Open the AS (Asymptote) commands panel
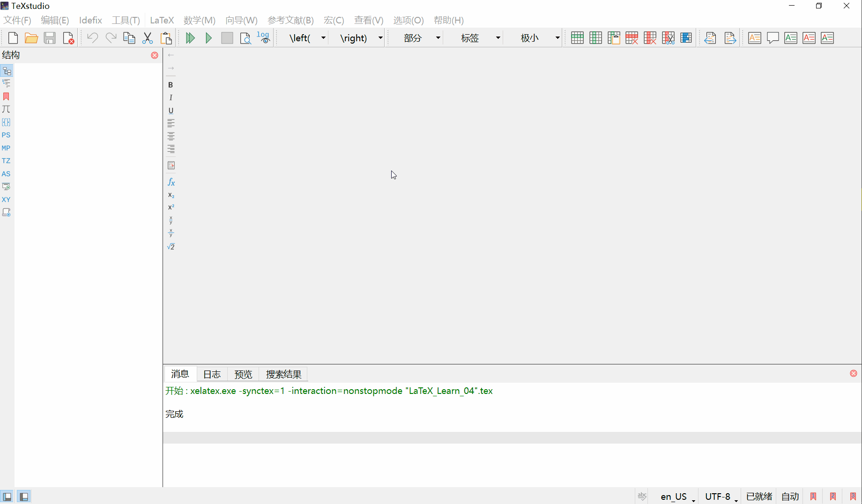The image size is (862, 504). coord(6,174)
